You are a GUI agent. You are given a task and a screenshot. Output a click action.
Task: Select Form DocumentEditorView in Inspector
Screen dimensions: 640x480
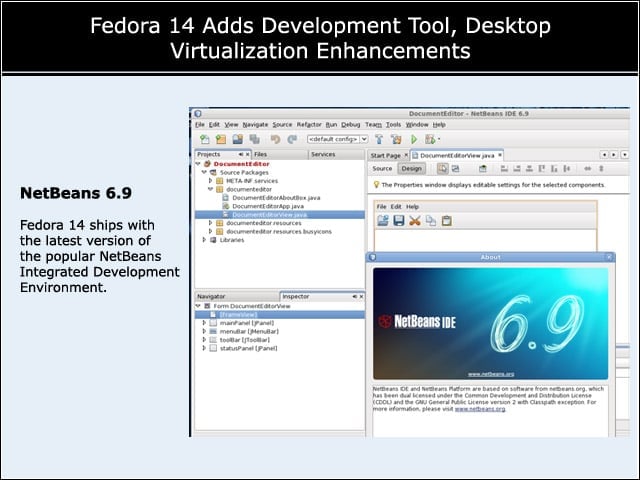[x=252, y=306]
